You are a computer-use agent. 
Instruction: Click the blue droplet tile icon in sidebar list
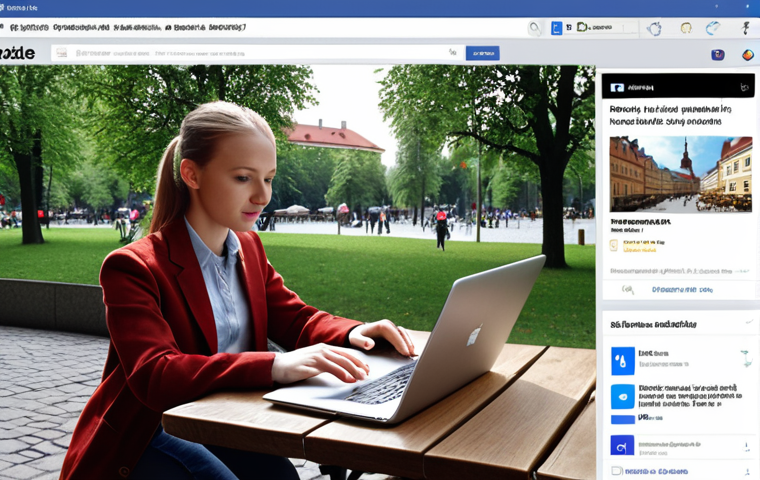[623, 361]
